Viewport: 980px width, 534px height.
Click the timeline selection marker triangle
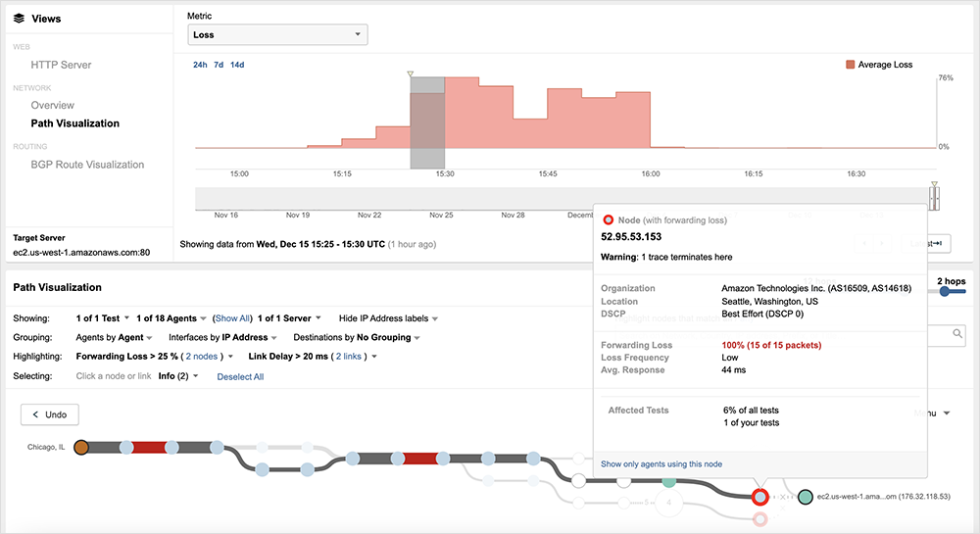coord(411,73)
